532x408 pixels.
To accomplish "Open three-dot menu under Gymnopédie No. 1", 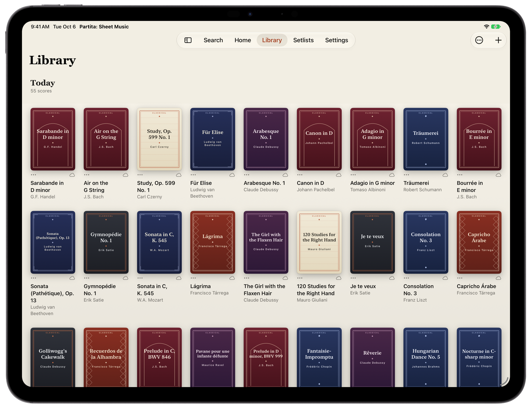I will pos(87,278).
